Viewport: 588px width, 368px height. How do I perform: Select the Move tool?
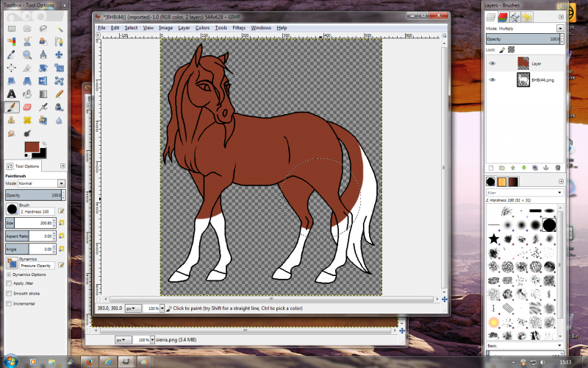(x=59, y=54)
